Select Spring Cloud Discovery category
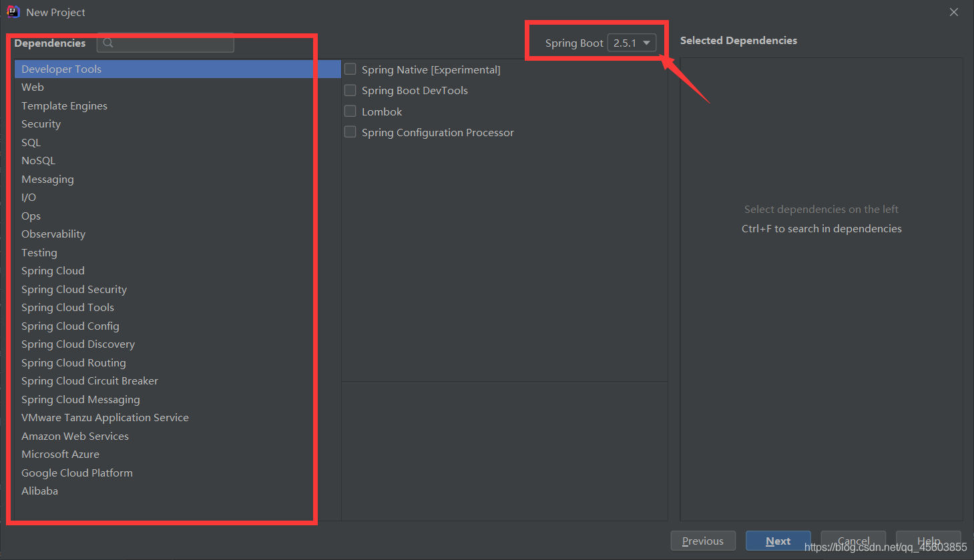This screenshot has width=974, height=560. (x=178, y=344)
